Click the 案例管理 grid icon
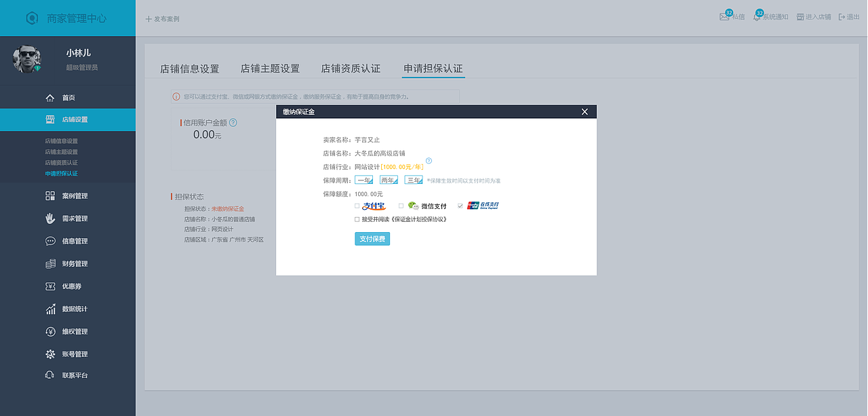The height and width of the screenshot is (416, 868). pyautogui.click(x=50, y=196)
